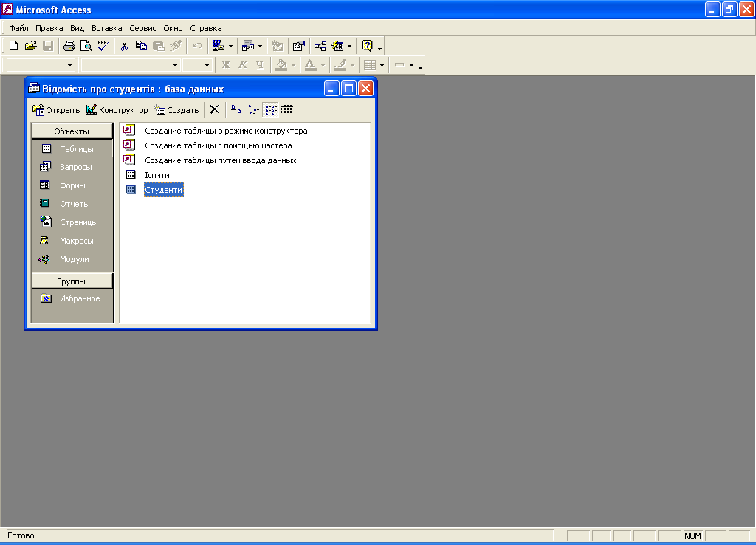Switch to Details view icon

click(287, 110)
